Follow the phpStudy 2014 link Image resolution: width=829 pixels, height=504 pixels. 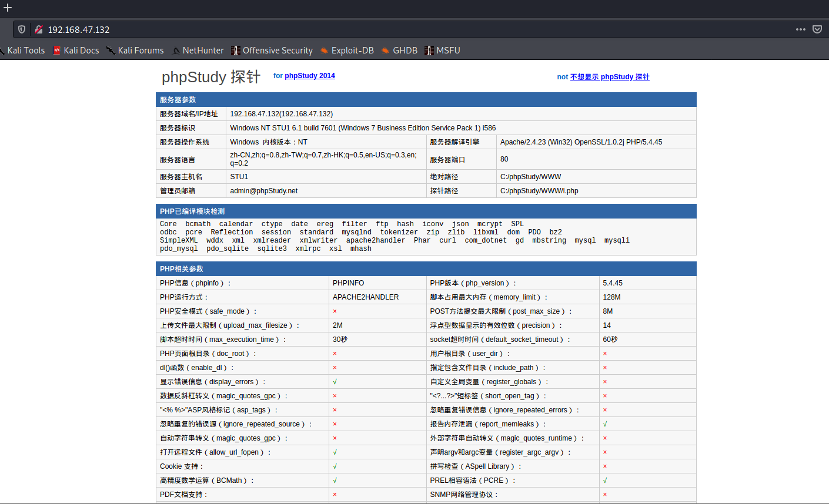pos(310,76)
